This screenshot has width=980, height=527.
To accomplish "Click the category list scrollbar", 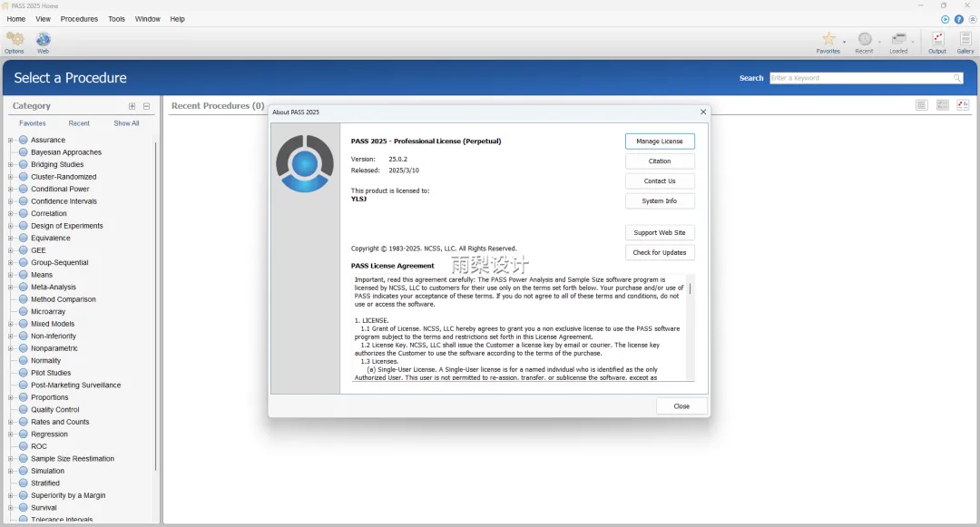I will (x=156, y=306).
